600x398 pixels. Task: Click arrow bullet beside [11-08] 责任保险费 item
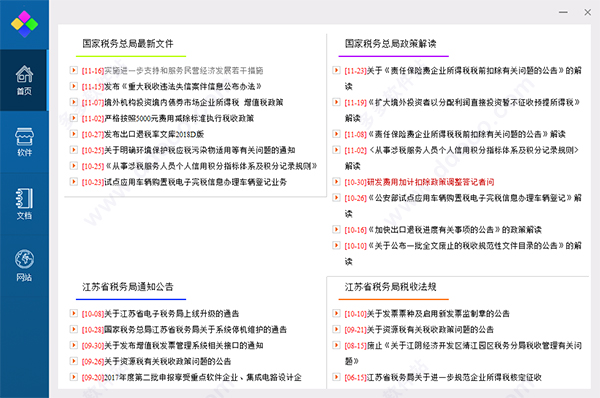(336, 134)
